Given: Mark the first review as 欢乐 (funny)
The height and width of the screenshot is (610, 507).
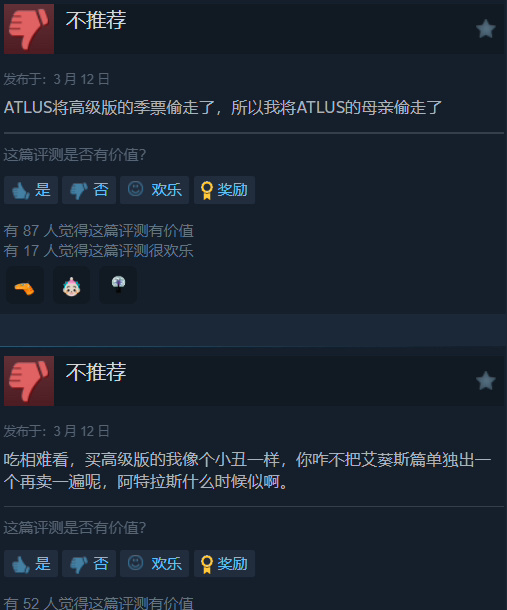Looking at the screenshot, I should [154, 190].
